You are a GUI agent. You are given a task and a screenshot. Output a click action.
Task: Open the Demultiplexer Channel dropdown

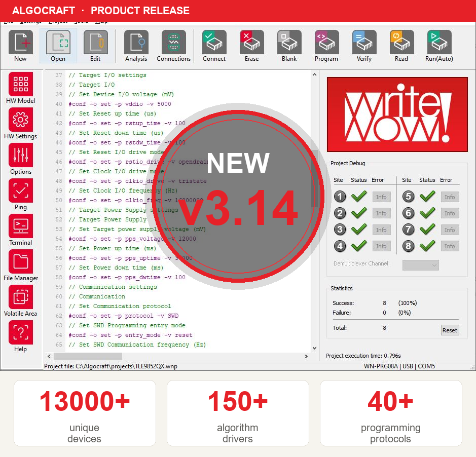coord(420,265)
